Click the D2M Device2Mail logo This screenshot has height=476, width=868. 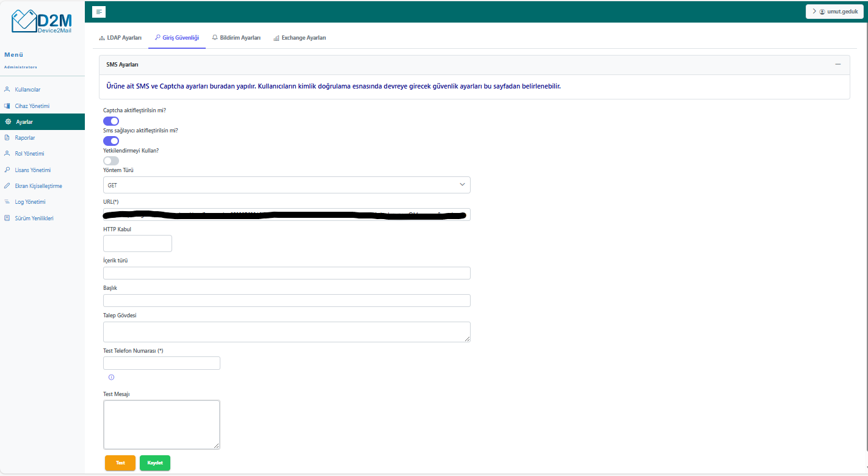[42, 21]
